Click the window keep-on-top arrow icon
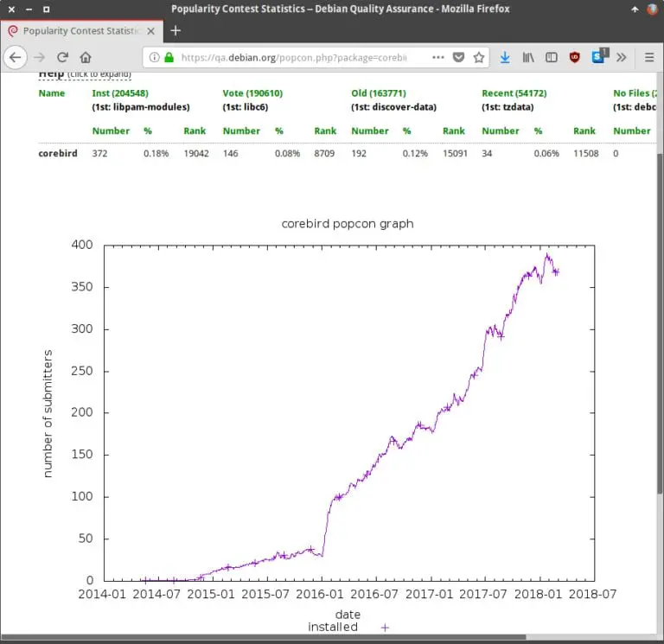Viewport: 664px width, 644px height. point(635,9)
